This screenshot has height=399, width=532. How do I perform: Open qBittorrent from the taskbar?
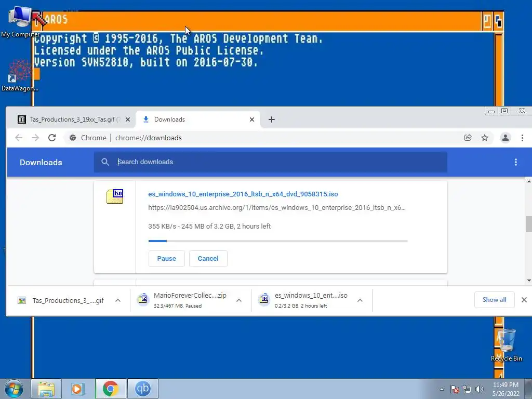tap(143, 389)
